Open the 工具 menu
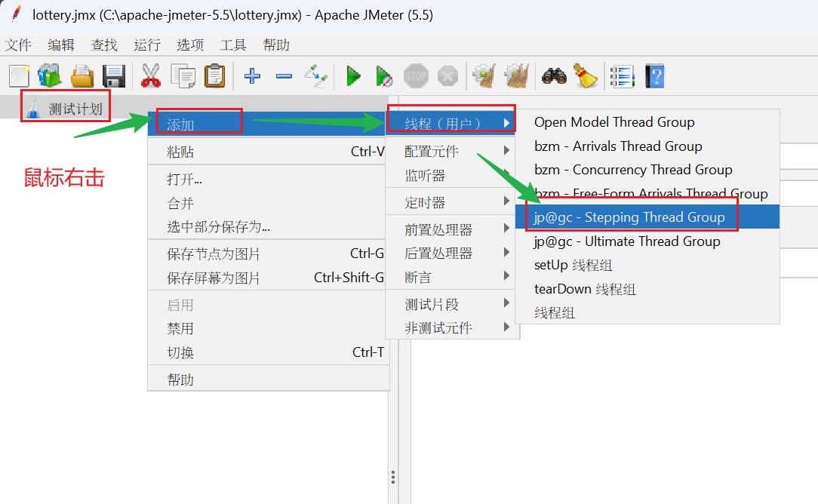818x504 pixels. 233,45
